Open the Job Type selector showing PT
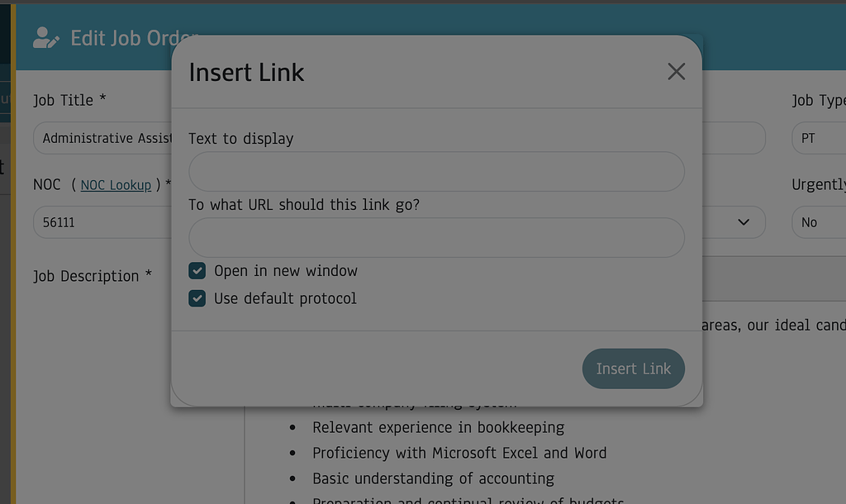This screenshot has height=504, width=846. 817,138
